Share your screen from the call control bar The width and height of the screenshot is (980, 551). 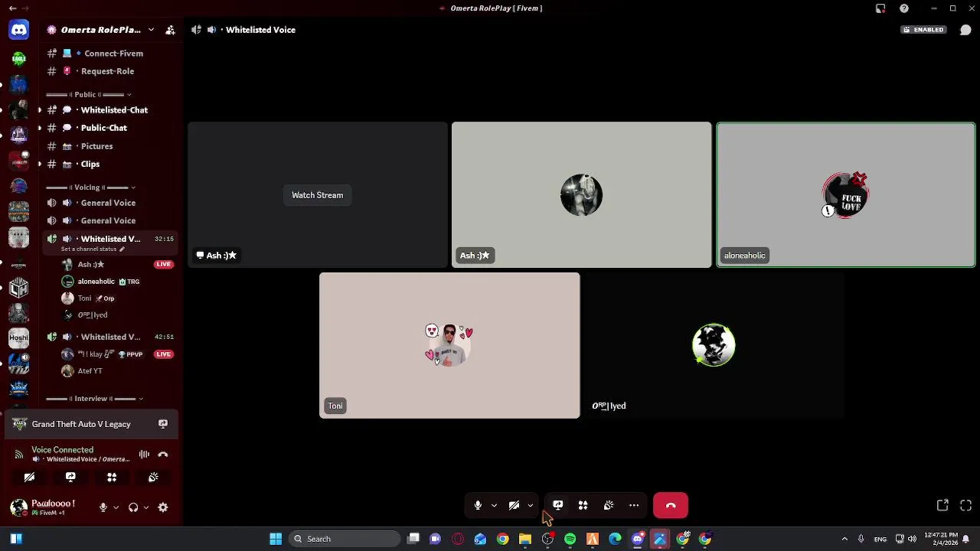coord(558,505)
